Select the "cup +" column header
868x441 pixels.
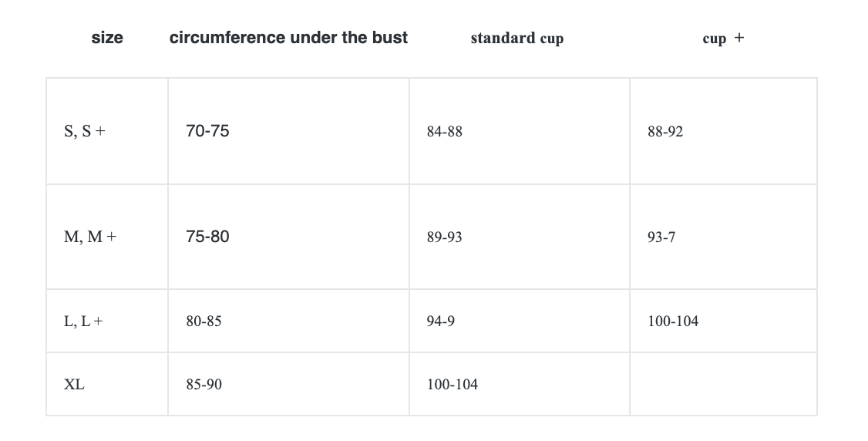723,39
